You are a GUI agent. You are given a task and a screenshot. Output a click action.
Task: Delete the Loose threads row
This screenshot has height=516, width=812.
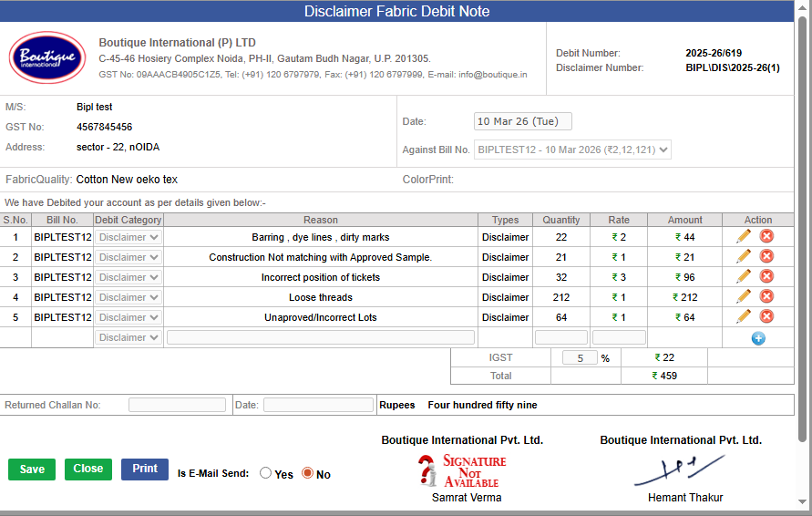(766, 296)
